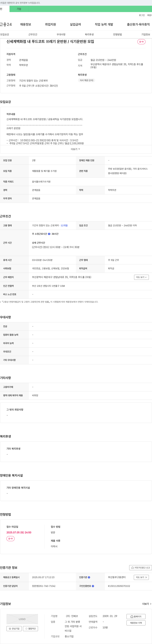
Task: Click the 고용24 logo
Action: (x=6, y=24)
